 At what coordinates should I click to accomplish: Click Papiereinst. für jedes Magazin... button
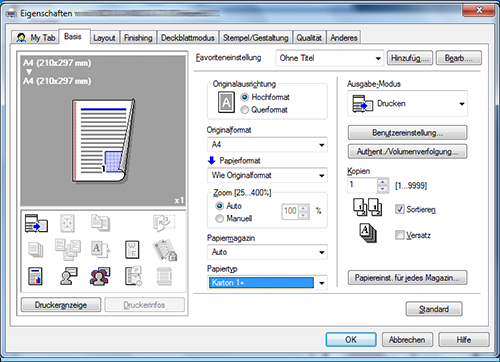pyautogui.click(x=407, y=277)
